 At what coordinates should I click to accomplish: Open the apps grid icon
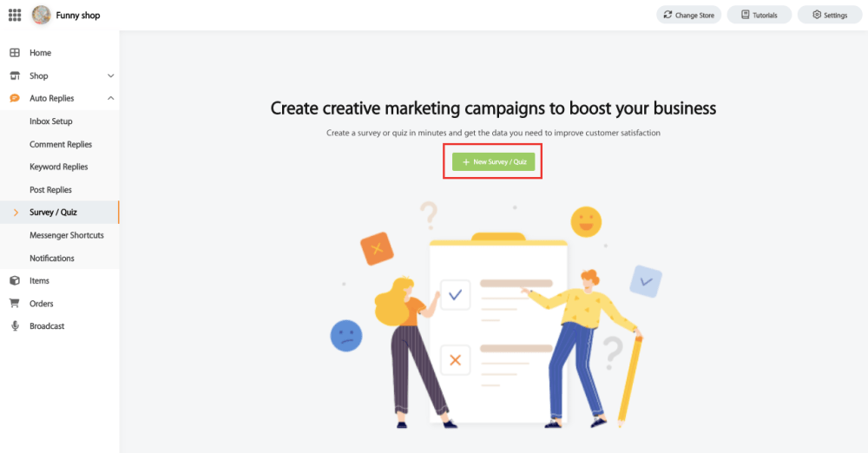click(x=15, y=15)
